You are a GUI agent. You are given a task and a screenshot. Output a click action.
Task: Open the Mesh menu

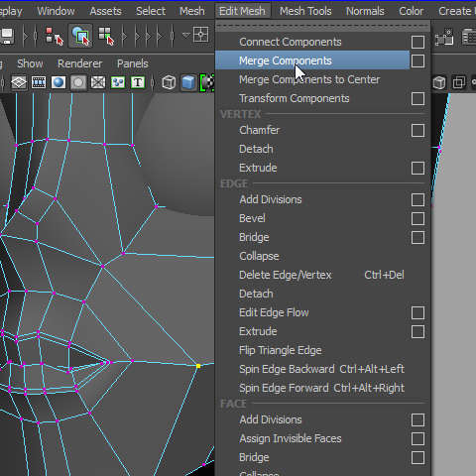(192, 11)
